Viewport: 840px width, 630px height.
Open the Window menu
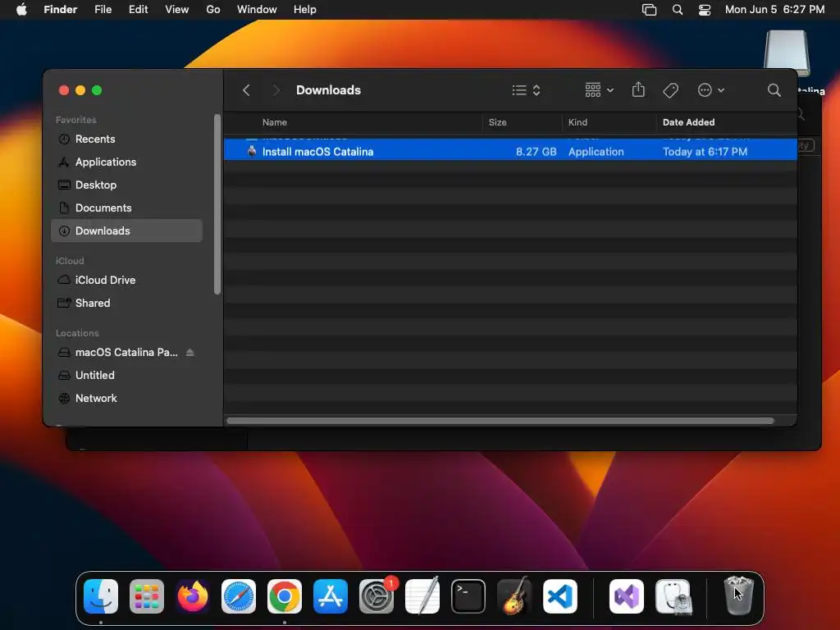click(x=257, y=10)
